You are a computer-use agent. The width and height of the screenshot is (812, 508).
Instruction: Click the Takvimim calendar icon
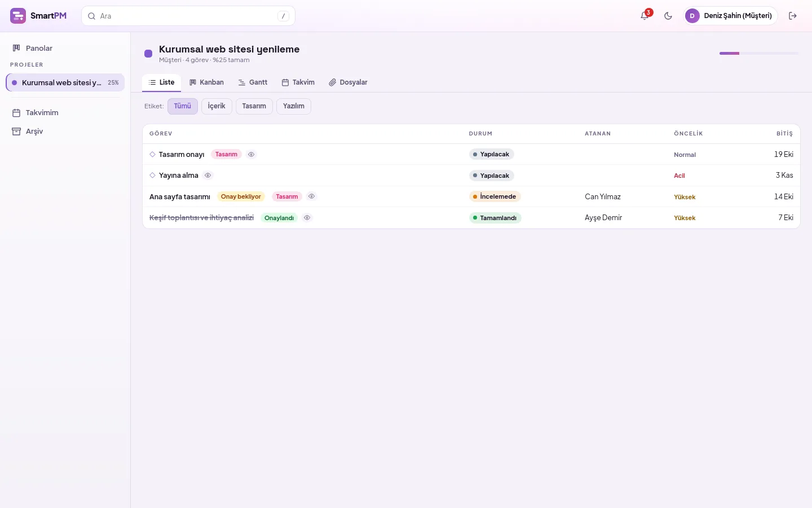(x=16, y=113)
